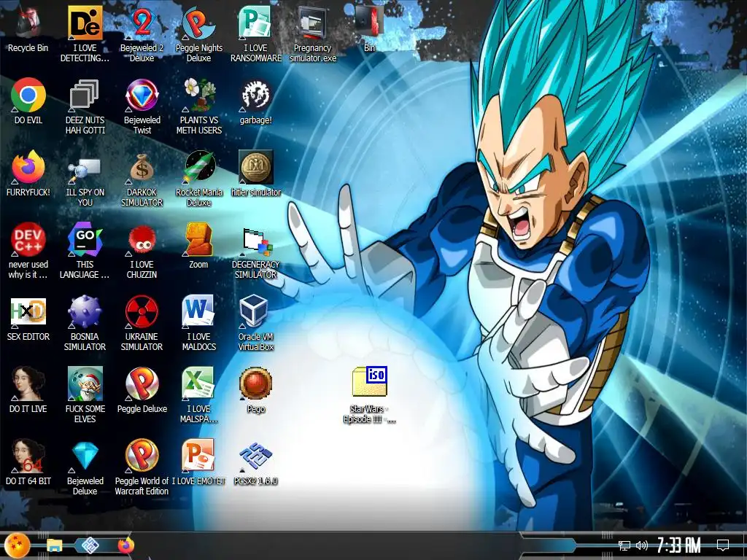The height and width of the screenshot is (560, 747).
Task: Select the 'Oracle VM VirtualBox' label text
Action: [x=256, y=341]
